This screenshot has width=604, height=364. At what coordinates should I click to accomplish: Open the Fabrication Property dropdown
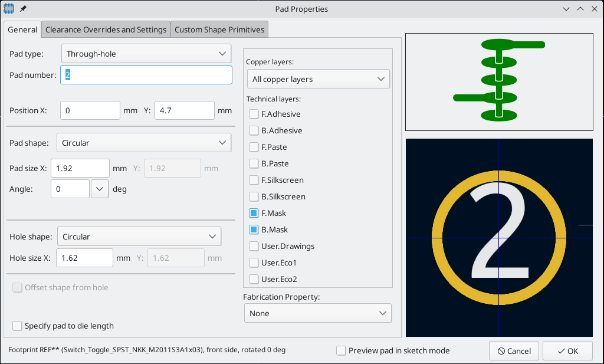click(317, 313)
